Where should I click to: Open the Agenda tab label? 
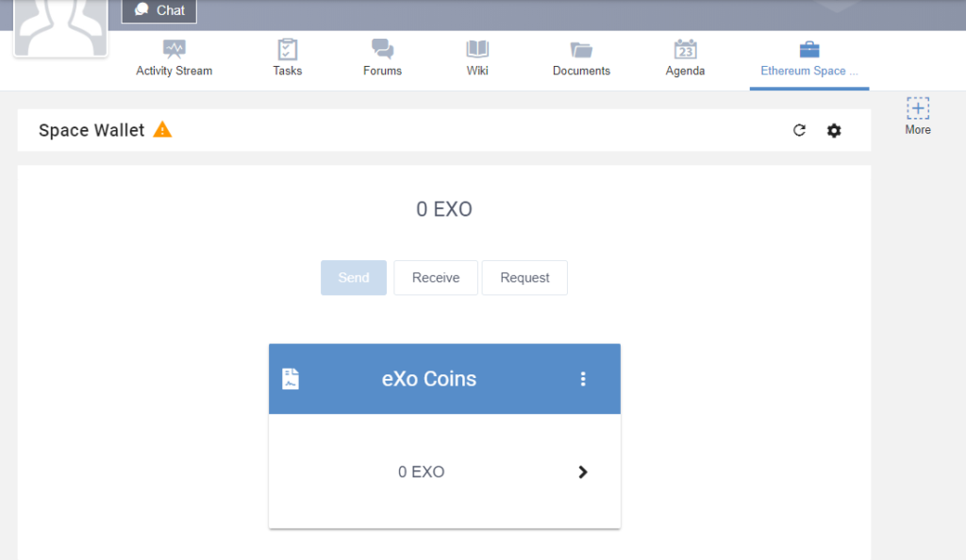point(685,71)
